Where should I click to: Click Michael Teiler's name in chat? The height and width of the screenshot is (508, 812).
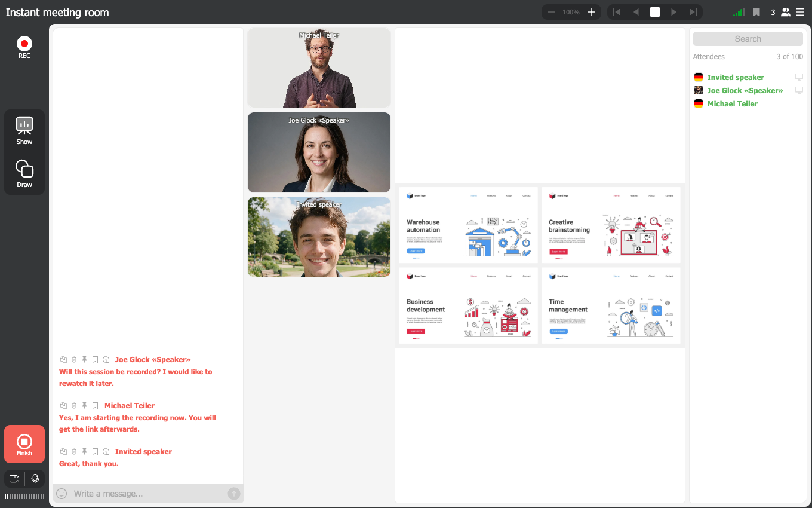coord(130,405)
